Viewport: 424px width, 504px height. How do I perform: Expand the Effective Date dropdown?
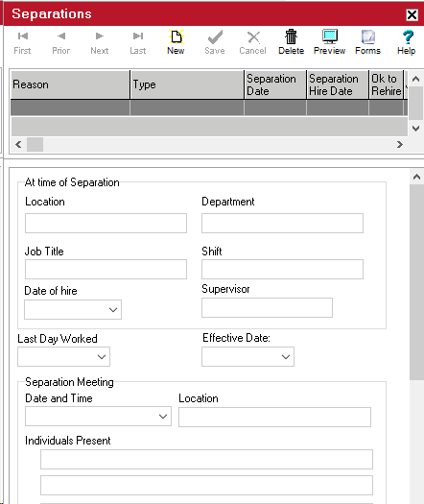[x=286, y=357]
